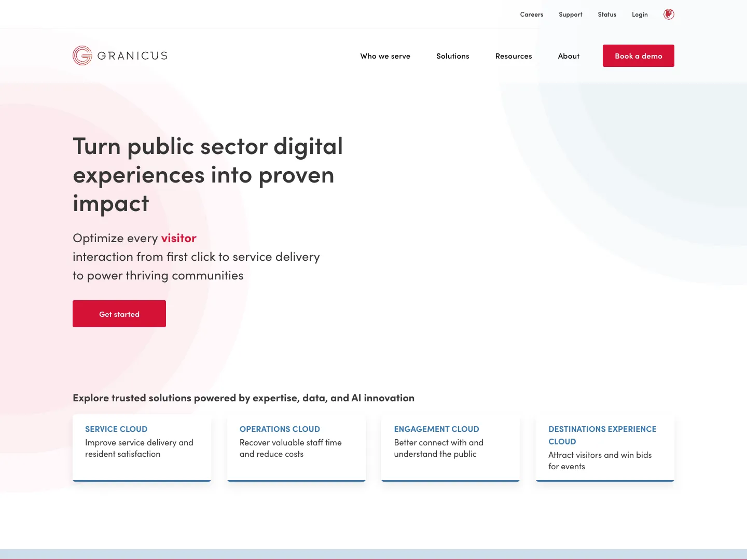Open the globe region selector
Image resolution: width=747 pixels, height=560 pixels.
[669, 15]
